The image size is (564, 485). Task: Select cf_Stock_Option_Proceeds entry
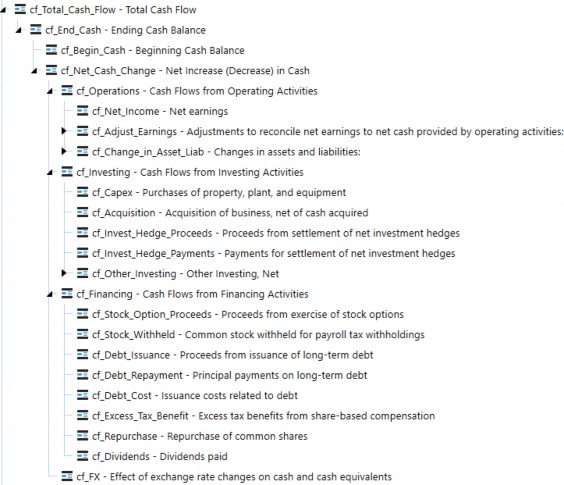241,314
